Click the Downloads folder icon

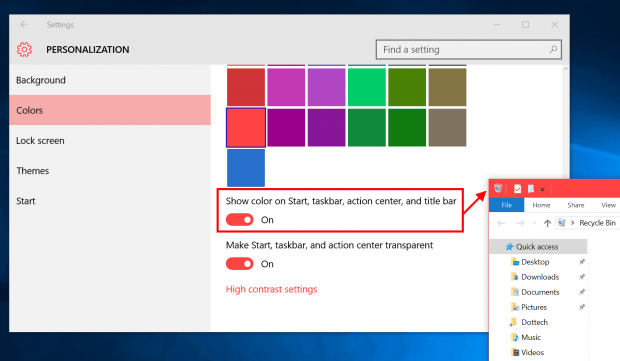515,277
